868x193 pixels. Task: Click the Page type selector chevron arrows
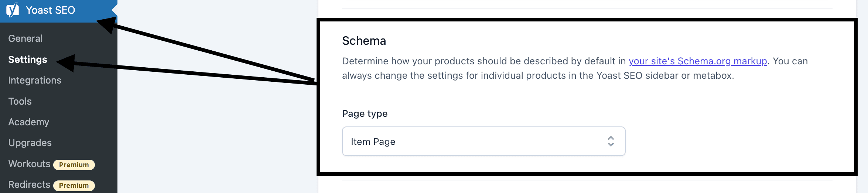[x=611, y=141]
